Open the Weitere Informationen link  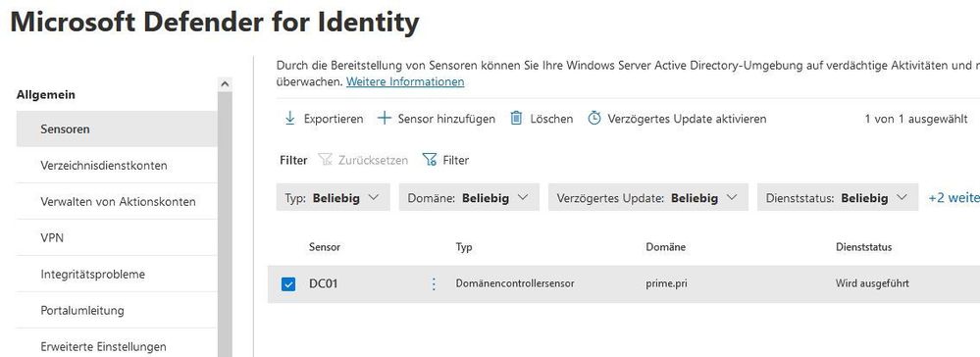[x=405, y=82]
